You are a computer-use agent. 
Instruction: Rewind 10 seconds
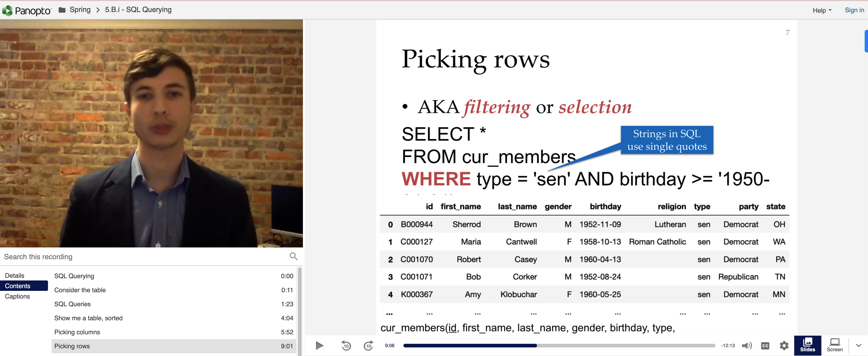click(346, 346)
